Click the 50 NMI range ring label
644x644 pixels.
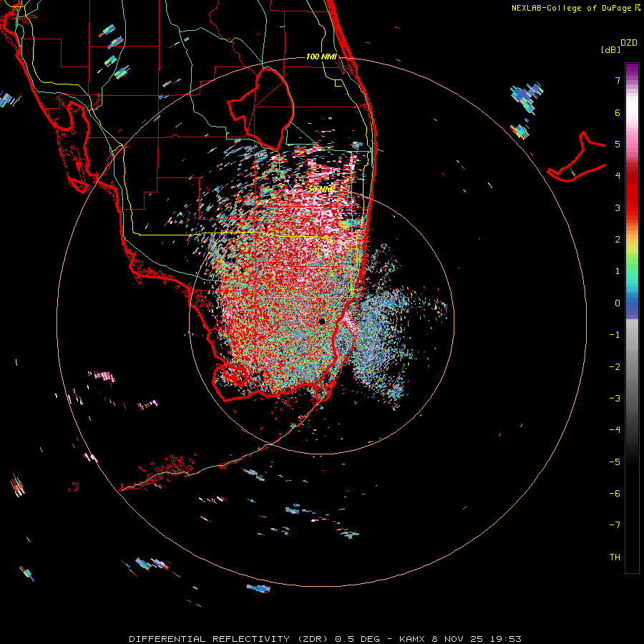[x=321, y=189]
